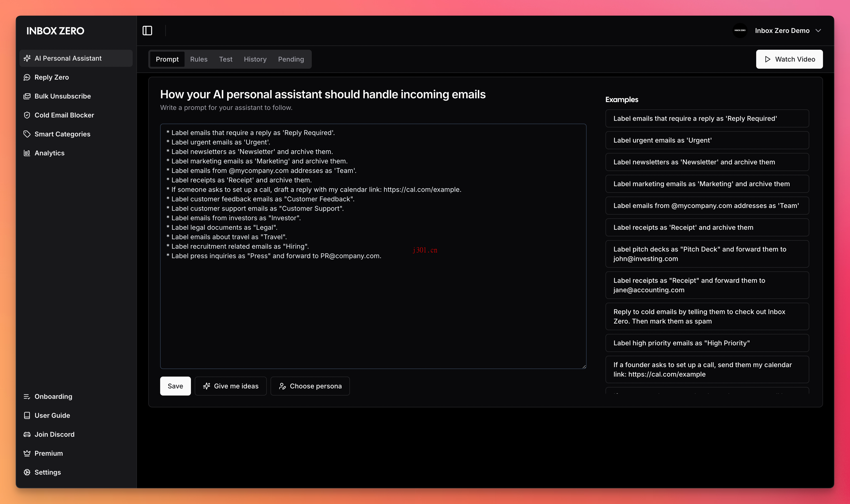
Task: Open the Premium page link
Action: [x=76, y=453]
